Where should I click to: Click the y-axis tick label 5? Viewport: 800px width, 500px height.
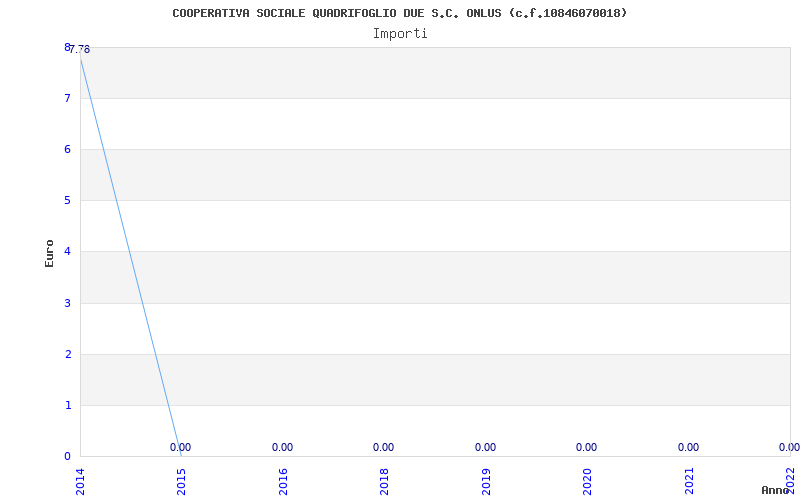coord(67,201)
